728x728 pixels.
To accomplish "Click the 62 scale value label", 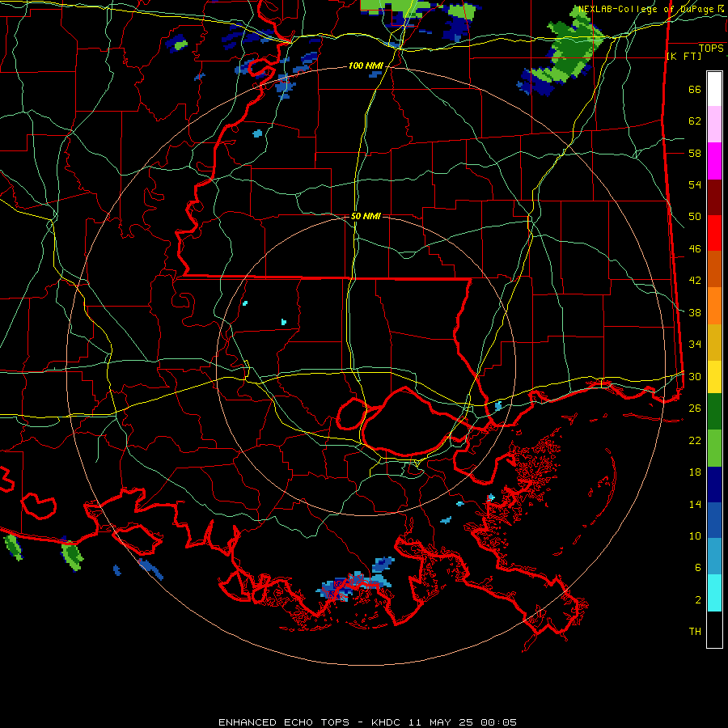I will click(695, 121).
